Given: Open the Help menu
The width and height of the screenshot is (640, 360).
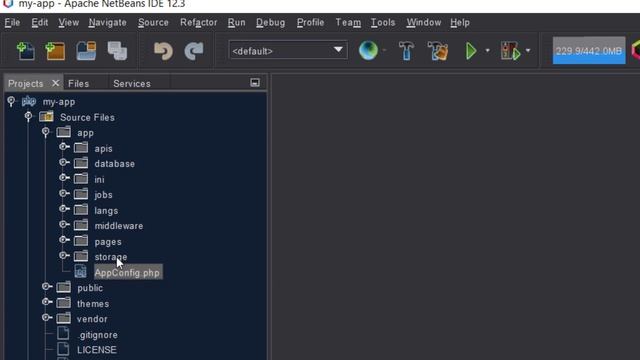Looking at the screenshot, I should point(460,22).
